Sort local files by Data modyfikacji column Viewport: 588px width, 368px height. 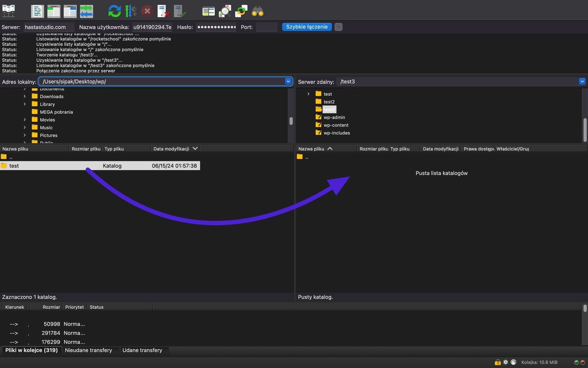tap(171, 149)
